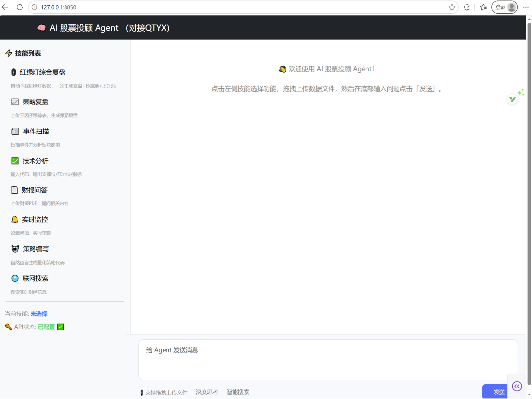
Task: Click the 未选择 current skill link
Action: click(x=39, y=314)
